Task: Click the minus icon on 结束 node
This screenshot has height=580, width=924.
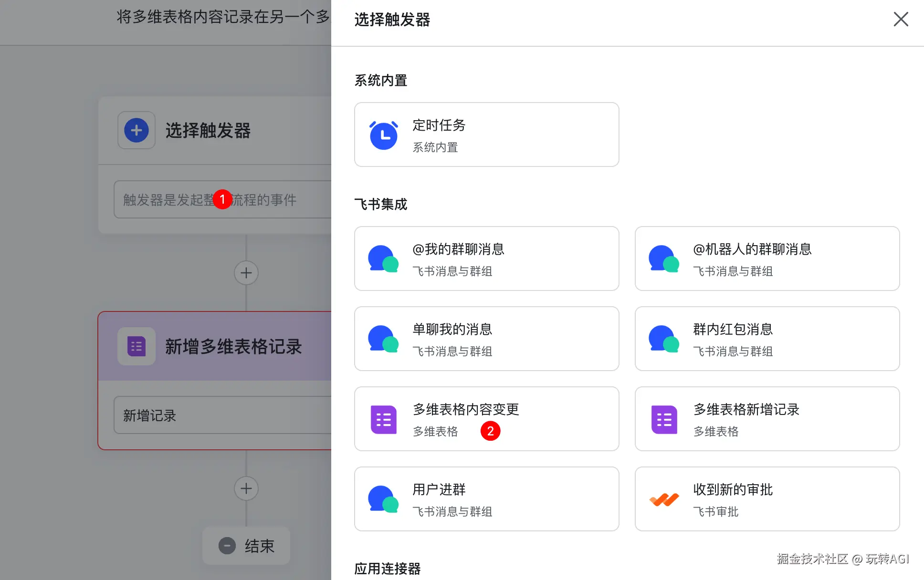Action: 227,546
